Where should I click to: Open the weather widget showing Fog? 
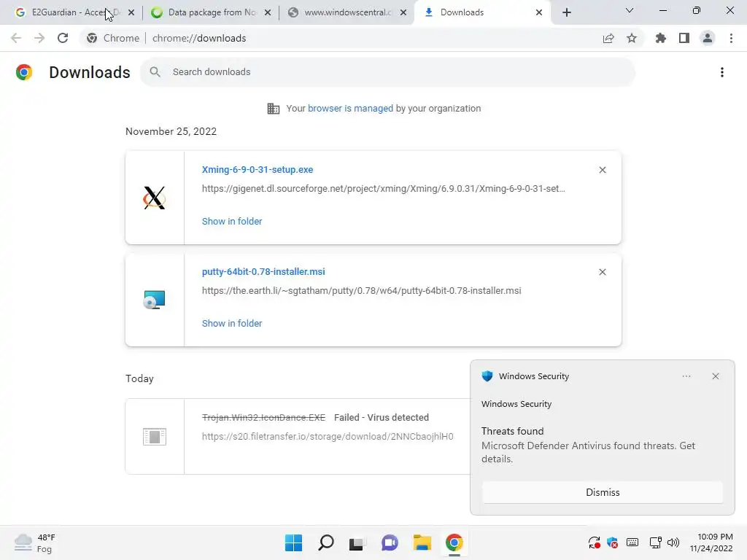[x=35, y=542]
